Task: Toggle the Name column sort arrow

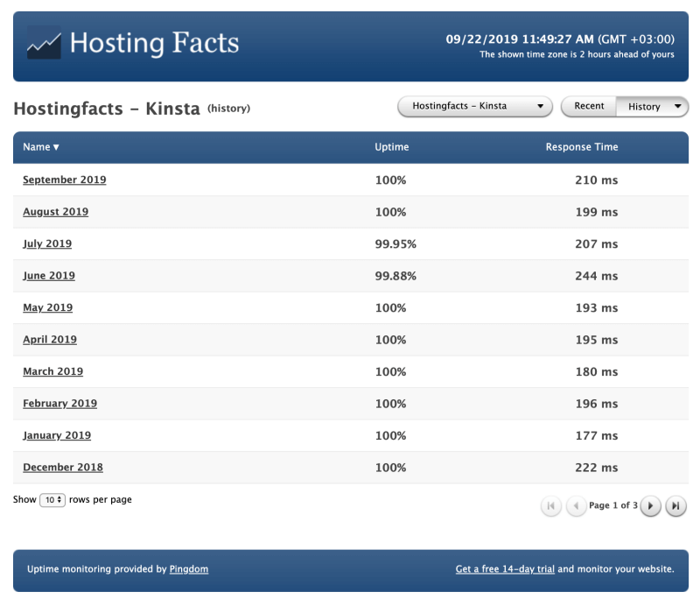Action: 56,147
